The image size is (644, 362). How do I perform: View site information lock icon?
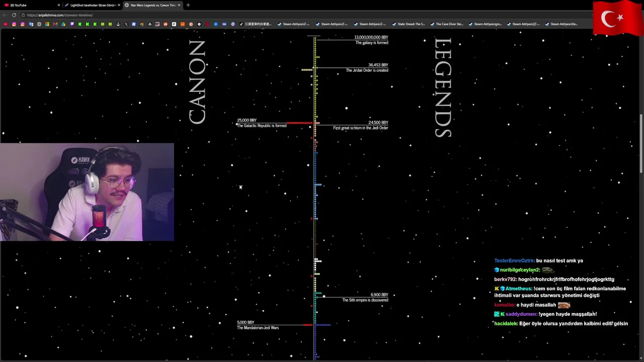coord(23,15)
